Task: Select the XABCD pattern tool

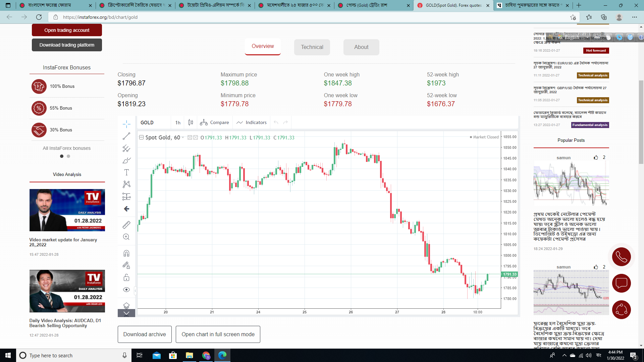Action: [126, 184]
